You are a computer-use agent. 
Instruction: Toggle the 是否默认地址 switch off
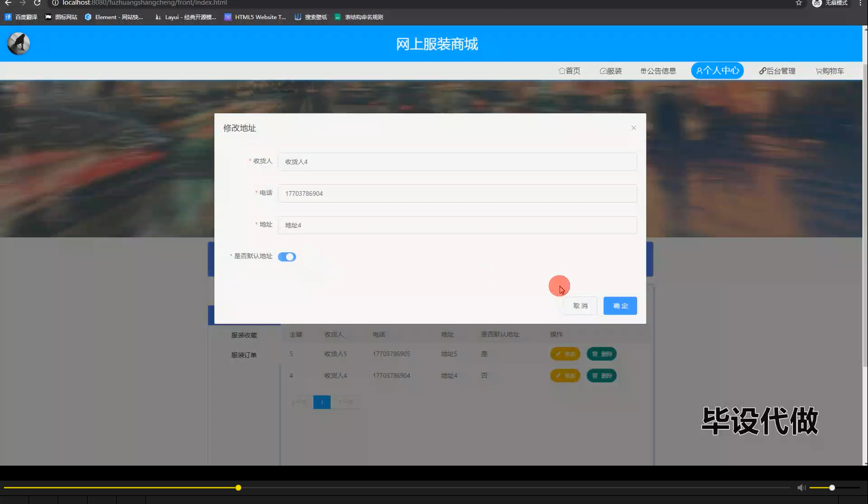point(286,257)
